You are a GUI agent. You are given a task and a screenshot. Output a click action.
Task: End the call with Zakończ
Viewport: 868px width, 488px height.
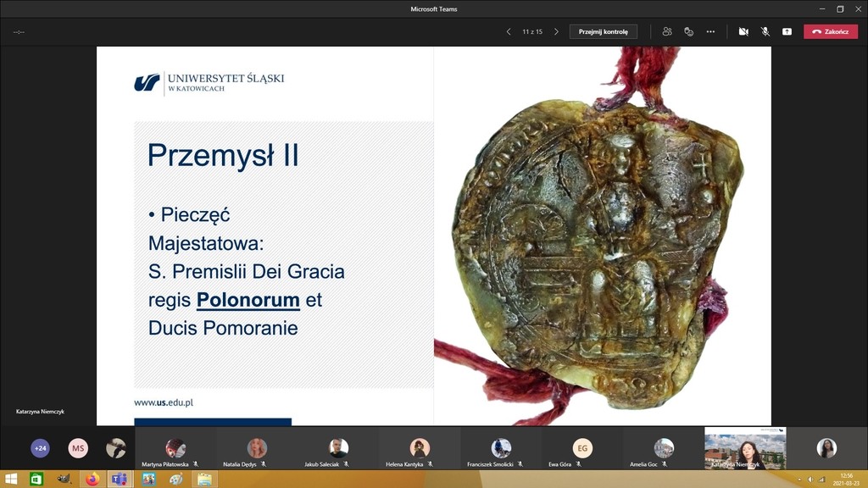tap(831, 31)
